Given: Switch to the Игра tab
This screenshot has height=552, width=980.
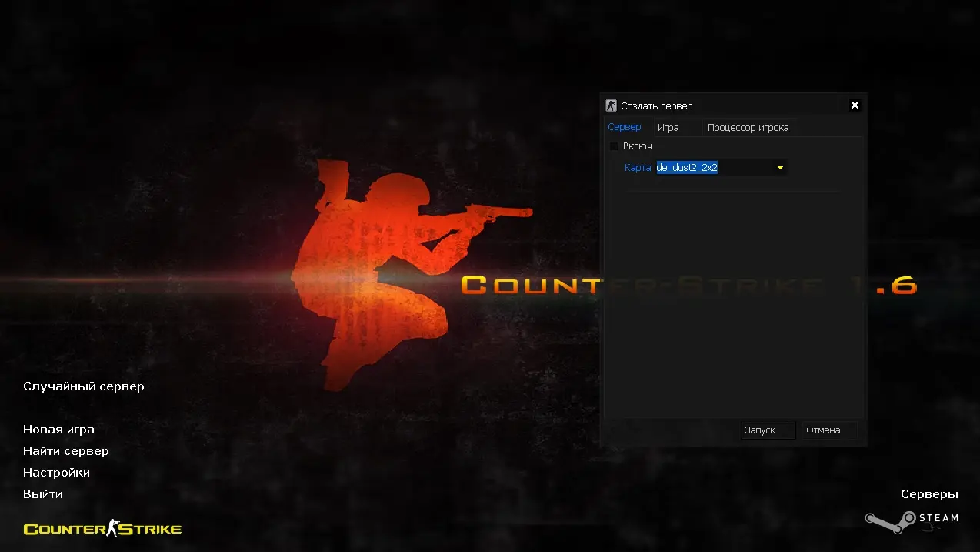Looking at the screenshot, I should (668, 127).
